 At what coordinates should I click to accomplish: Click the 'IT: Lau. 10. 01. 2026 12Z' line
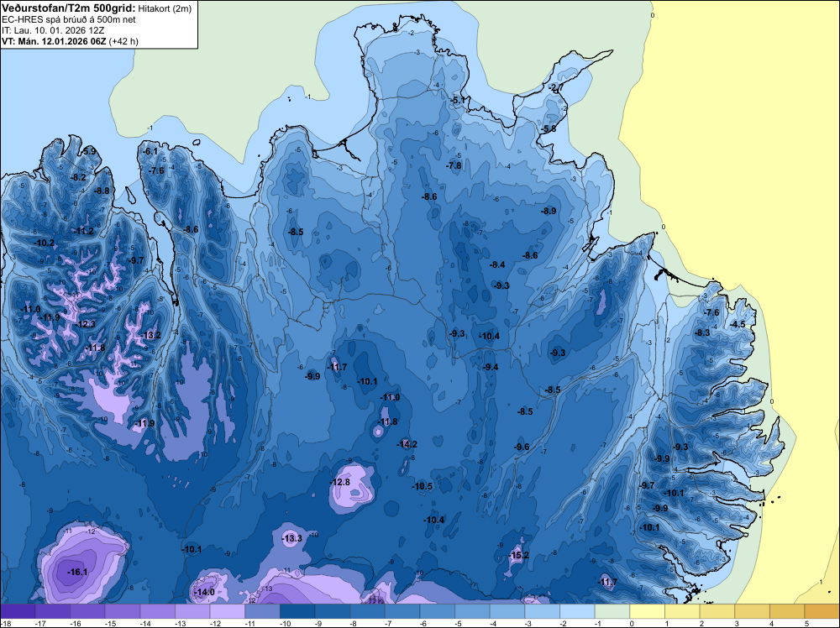(x=53, y=30)
